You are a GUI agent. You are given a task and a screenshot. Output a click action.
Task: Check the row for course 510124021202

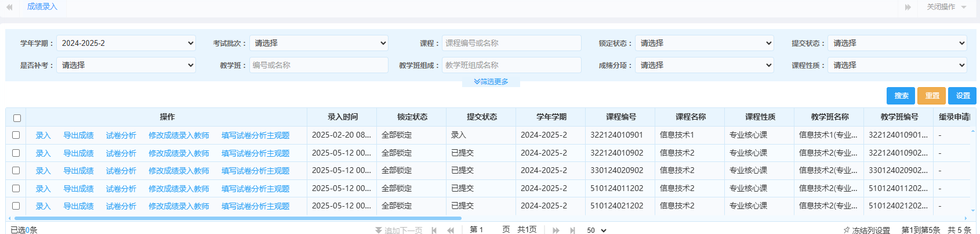click(16, 206)
